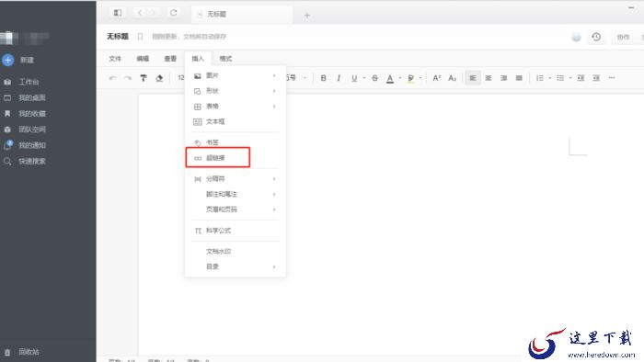Open the version history clock icon
The width and height of the screenshot is (644, 362).
pyautogui.click(x=596, y=37)
